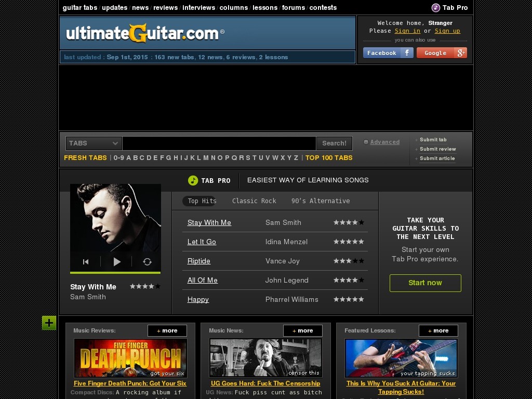Open the contests menu item
Screen dimensions: 532x399
(x=323, y=7)
